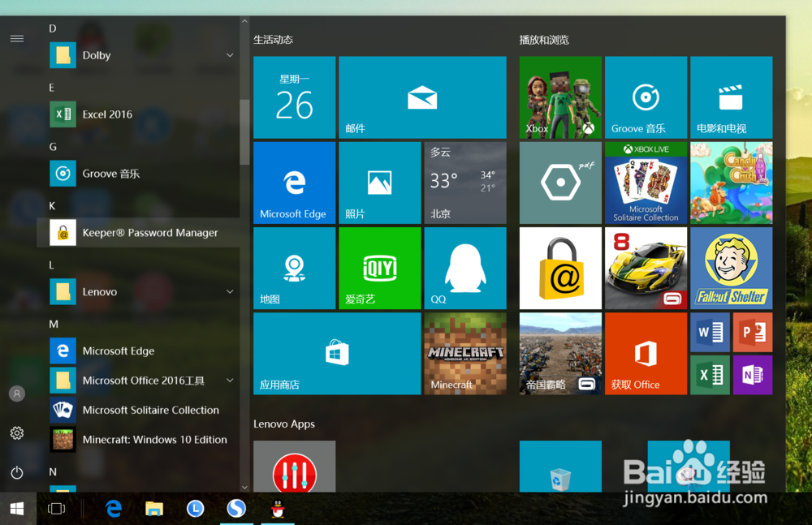Open Groove 音乐 from the app list
Image resolution: width=812 pixels, height=525 pixels.
pos(138,174)
